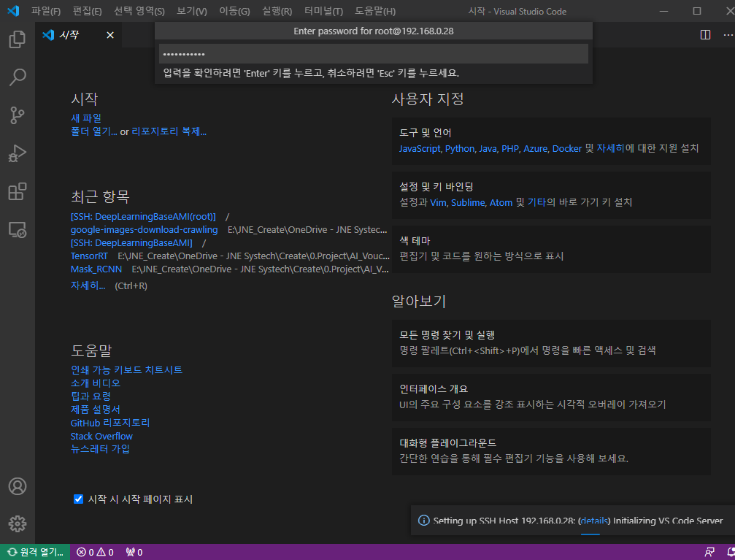The image size is (735, 560).
Task: Click the feedback icon in status bar
Action: point(709,552)
